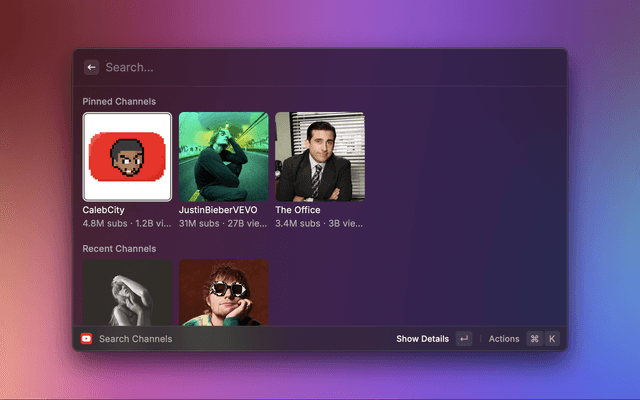Viewport: 640px width, 400px height.
Task: Open the JustinBieberVEVO channel thumbnail
Action: (x=223, y=156)
